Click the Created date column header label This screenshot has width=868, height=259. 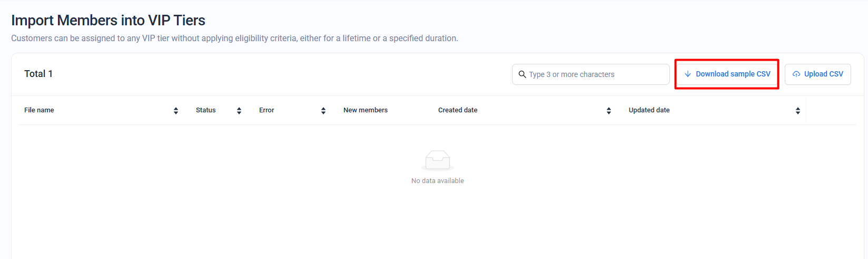click(458, 110)
